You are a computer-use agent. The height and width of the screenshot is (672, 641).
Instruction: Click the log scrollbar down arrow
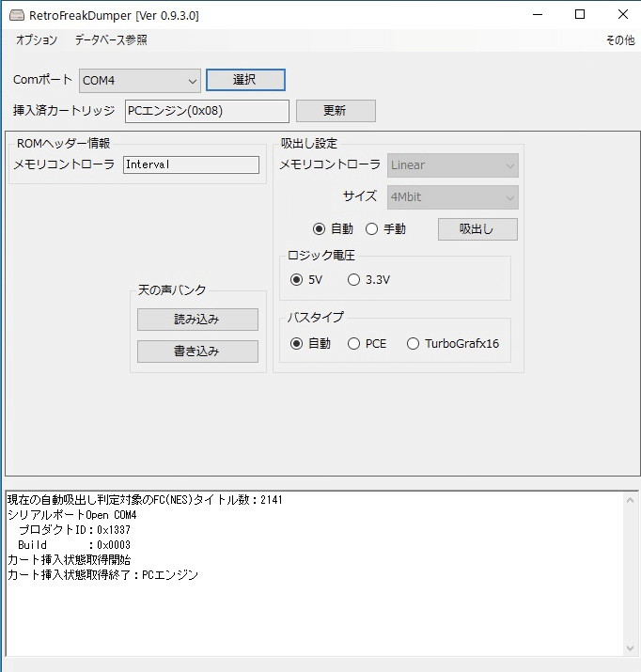point(630,648)
